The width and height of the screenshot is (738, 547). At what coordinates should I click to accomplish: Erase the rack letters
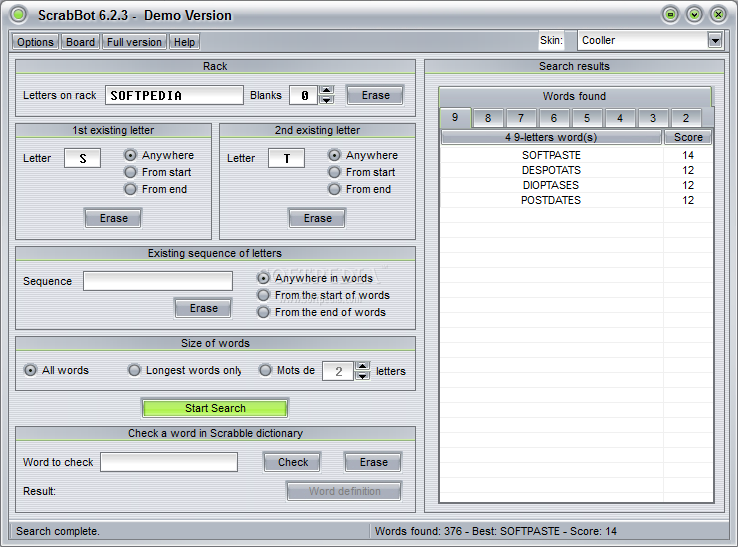pos(375,95)
